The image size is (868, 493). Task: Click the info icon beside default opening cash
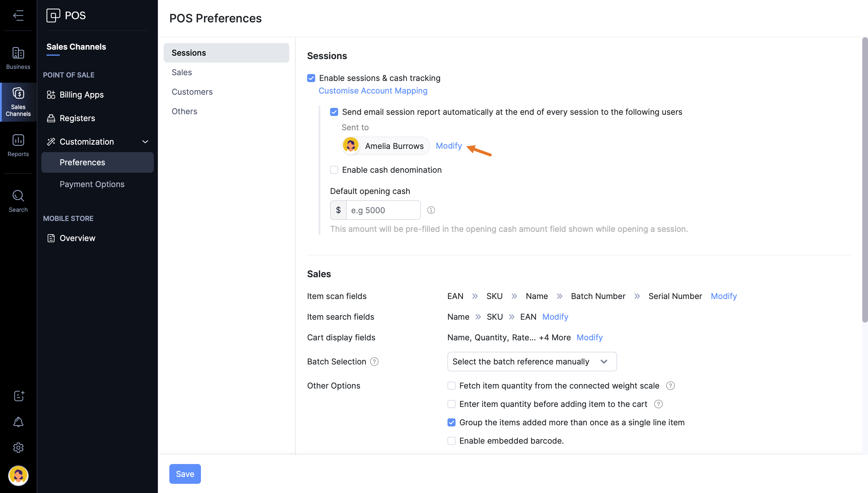pyautogui.click(x=431, y=210)
